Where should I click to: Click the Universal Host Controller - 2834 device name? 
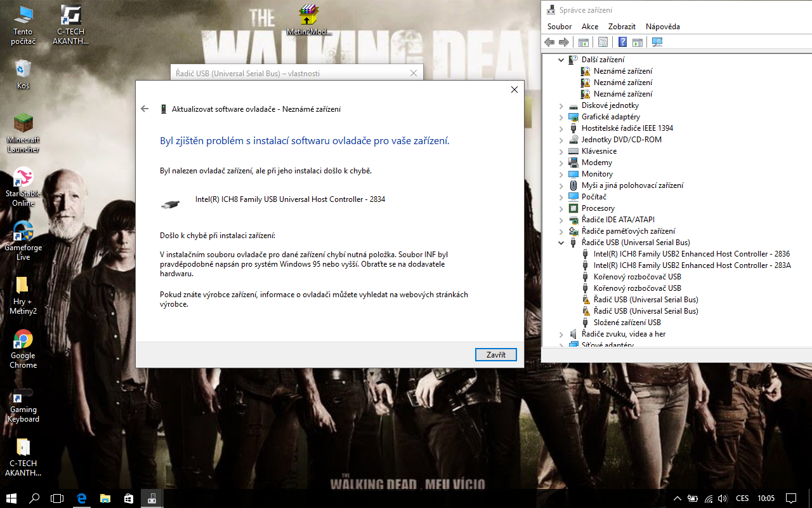pos(290,199)
